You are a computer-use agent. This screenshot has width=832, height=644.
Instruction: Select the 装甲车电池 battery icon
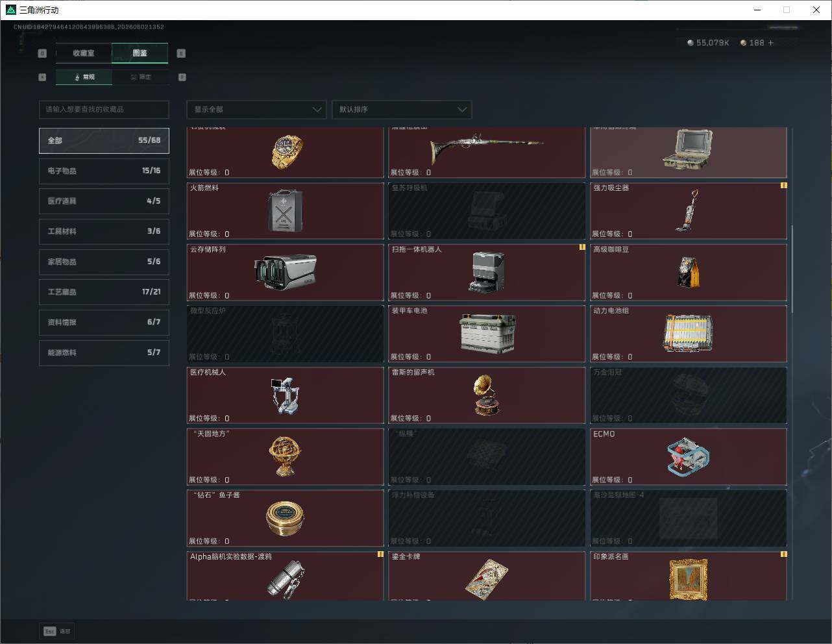[x=487, y=334]
